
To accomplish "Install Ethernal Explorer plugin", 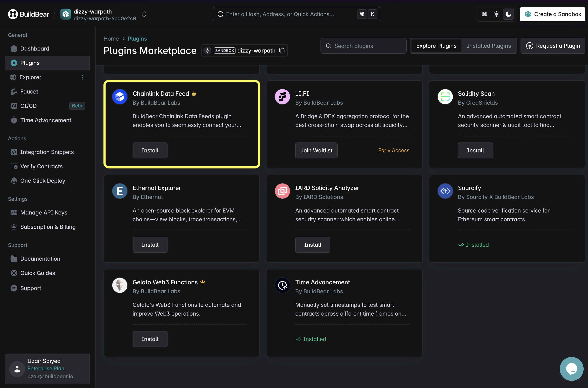I will tap(150, 245).
